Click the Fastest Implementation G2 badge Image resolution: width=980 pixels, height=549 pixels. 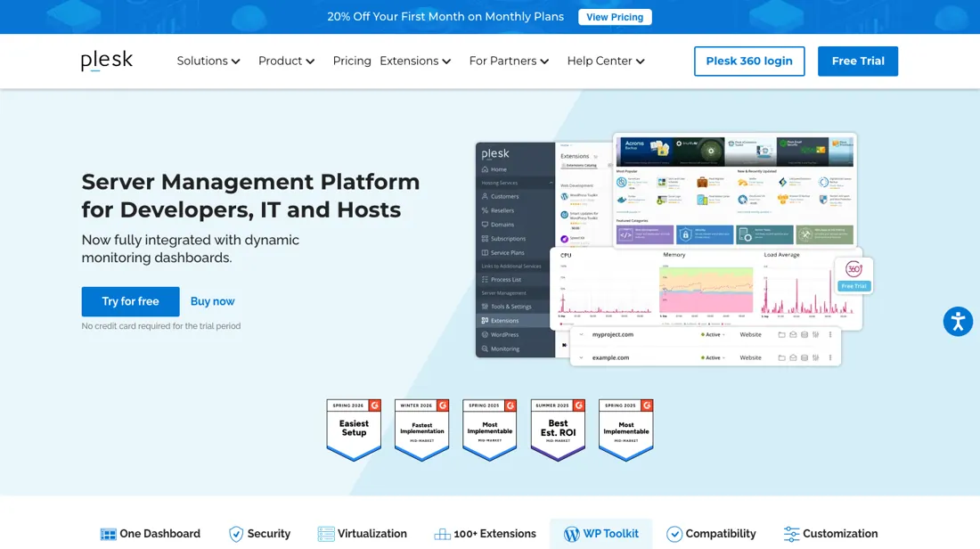tap(422, 430)
